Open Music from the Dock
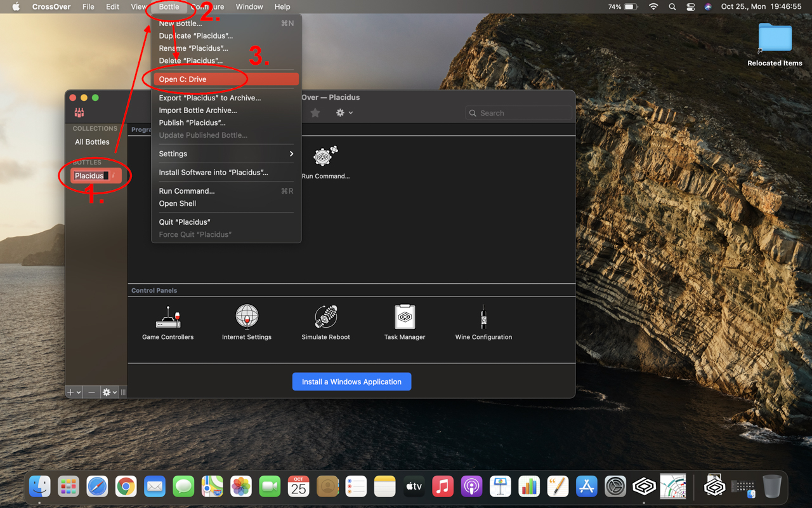The image size is (812, 508). 443,487
